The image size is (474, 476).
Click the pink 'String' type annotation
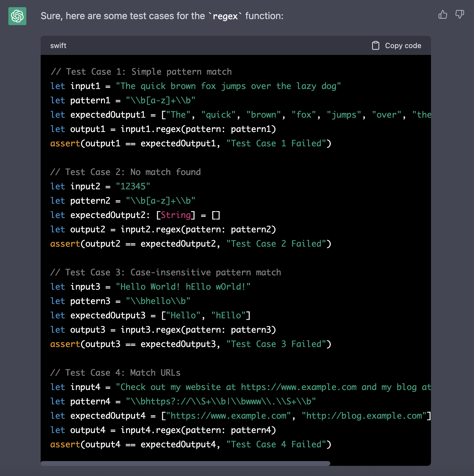click(176, 215)
